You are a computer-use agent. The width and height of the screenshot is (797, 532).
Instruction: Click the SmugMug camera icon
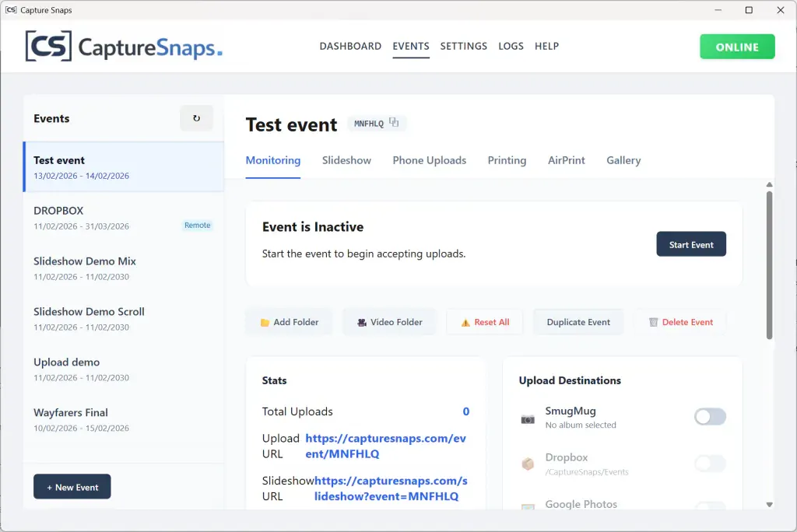click(528, 419)
